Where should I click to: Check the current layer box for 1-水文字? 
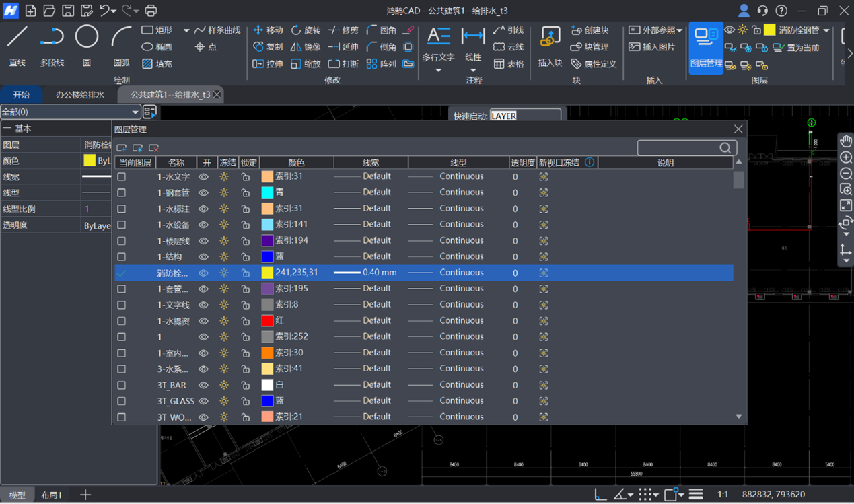(122, 176)
